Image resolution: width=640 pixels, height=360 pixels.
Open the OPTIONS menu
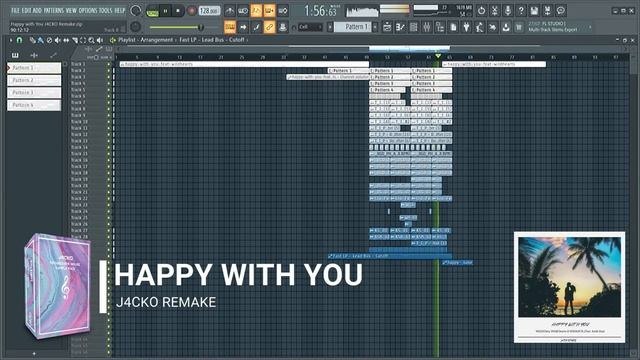click(x=88, y=11)
